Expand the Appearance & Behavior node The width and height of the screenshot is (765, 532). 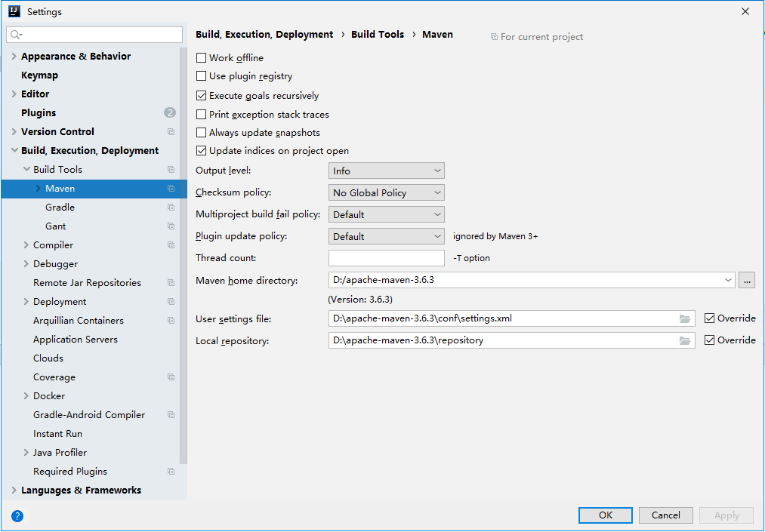(14, 57)
